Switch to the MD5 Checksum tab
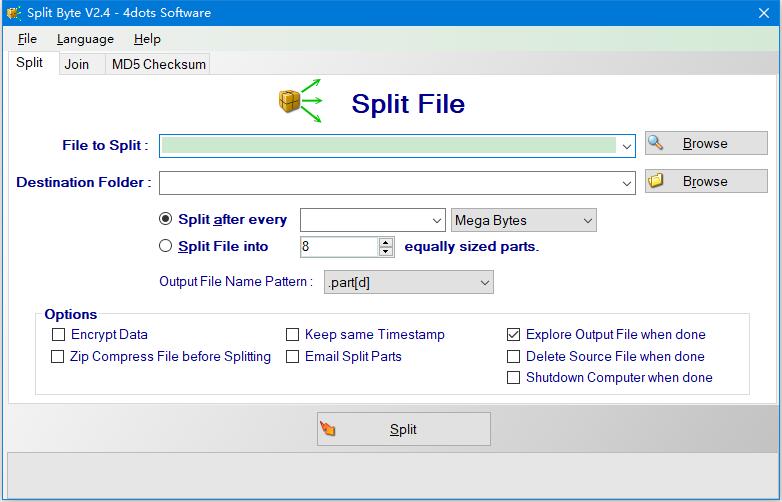The width and height of the screenshot is (782, 502). (x=159, y=64)
